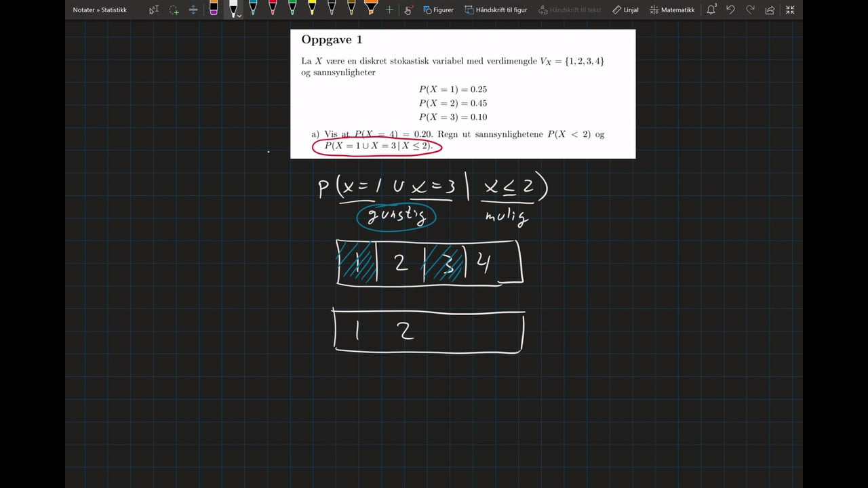Open the Figurer shapes menu
868x488 pixels.
pyautogui.click(x=438, y=10)
